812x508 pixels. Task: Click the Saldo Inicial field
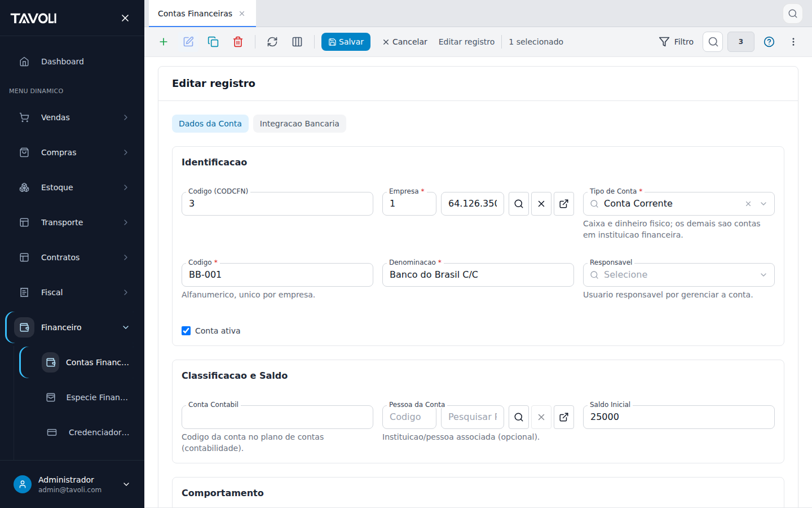(x=679, y=417)
